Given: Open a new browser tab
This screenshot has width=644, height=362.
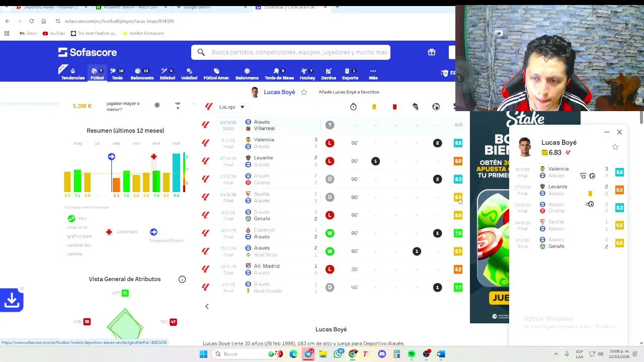Looking at the screenshot, I should [337, 7].
